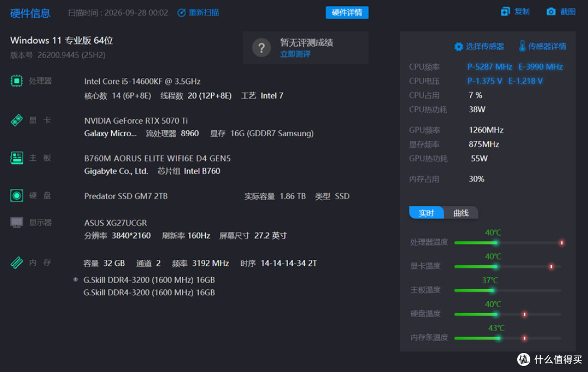Click the 硬盘温度 temperature bar
The height and width of the screenshot is (372, 588).
509,314
